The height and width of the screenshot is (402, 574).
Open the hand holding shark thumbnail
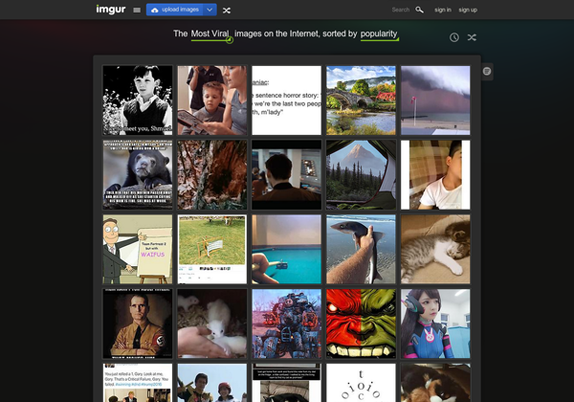coord(361,249)
